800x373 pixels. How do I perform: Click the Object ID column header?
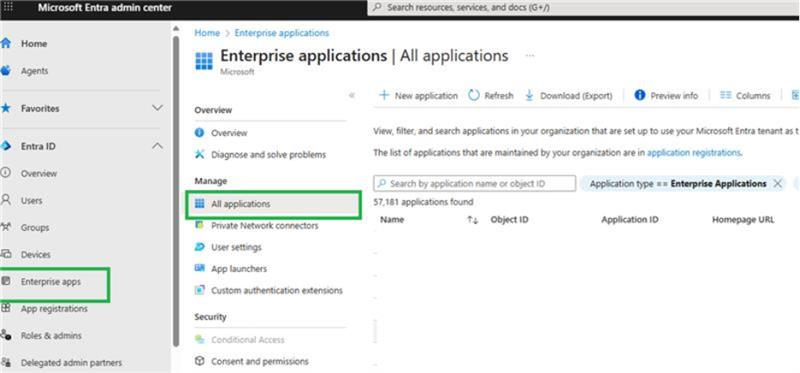pos(509,220)
